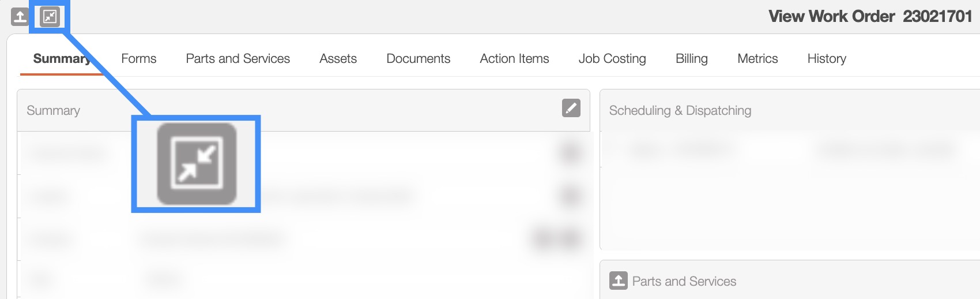Click the pencil edit icon in Summary panel
This screenshot has width=980, height=299.
pos(571,108)
